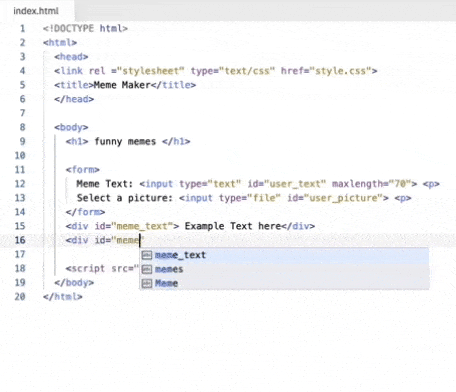This screenshot has width=456, height=392.
Task: Click the icon beside Meme suggestion
Action: (x=147, y=283)
